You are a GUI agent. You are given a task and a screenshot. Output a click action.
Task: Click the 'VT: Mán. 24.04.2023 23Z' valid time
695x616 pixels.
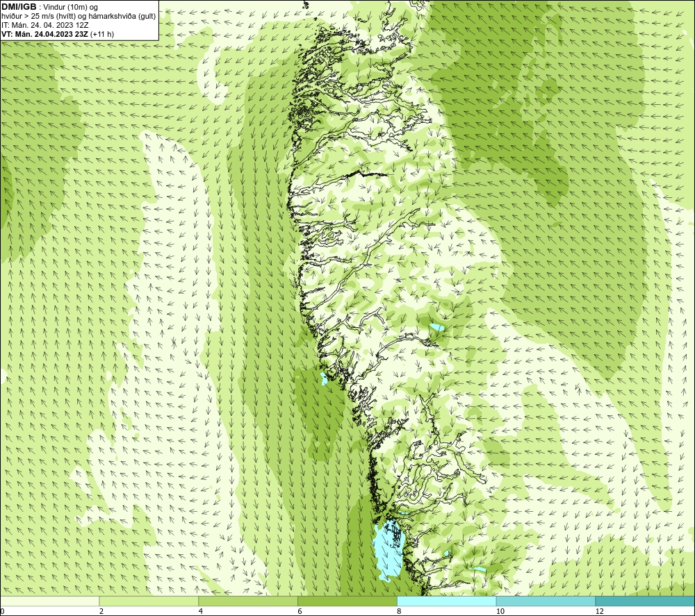[44, 34]
